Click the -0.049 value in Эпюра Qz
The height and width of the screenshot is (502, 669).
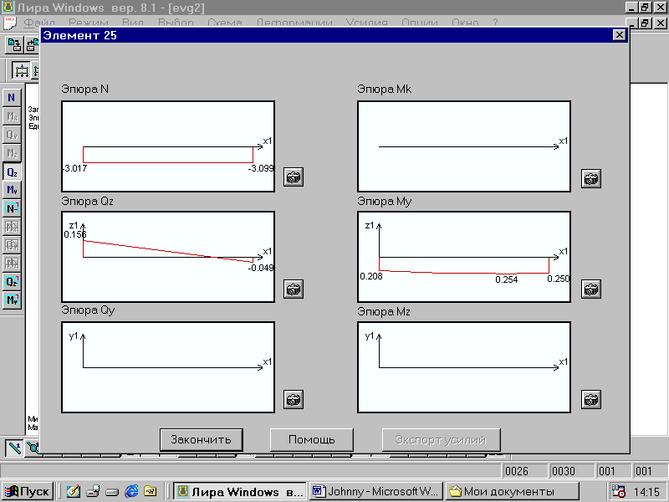261,268
